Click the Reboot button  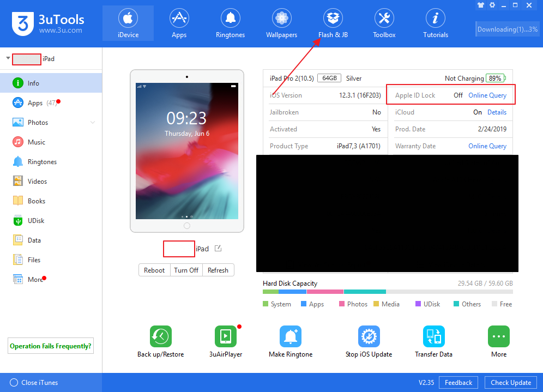click(154, 270)
